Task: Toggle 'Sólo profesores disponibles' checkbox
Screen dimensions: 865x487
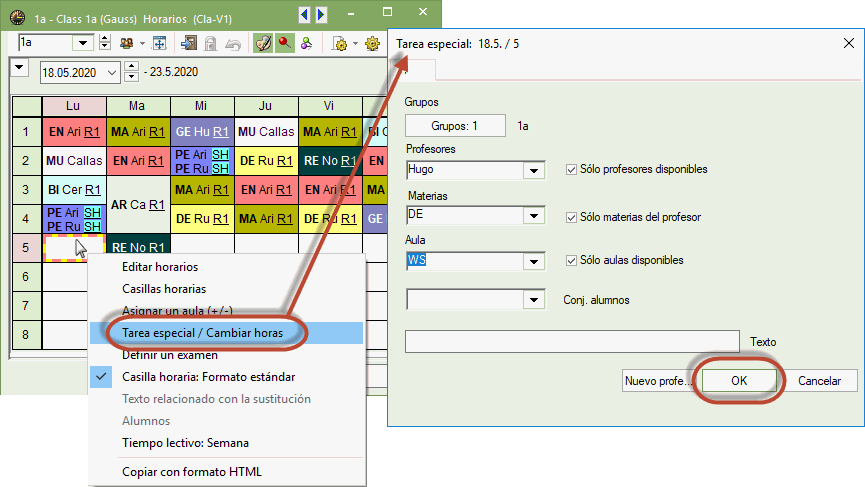Action: 572,170
